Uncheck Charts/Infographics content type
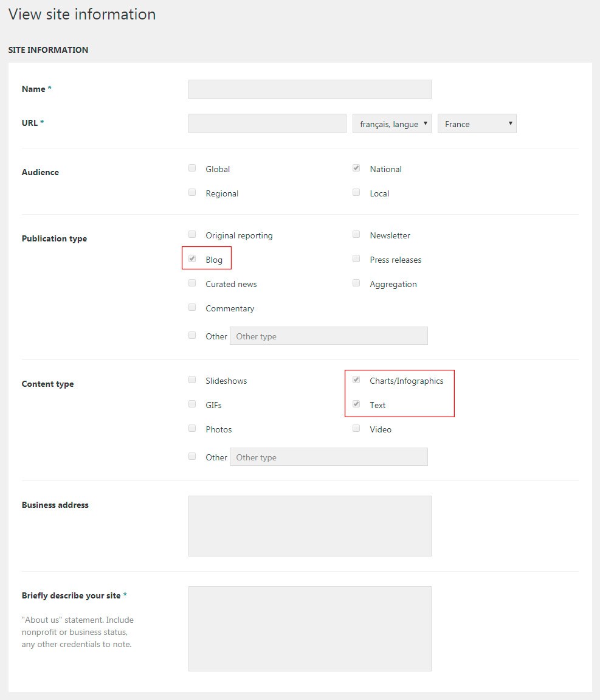The image size is (600, 700). click(x=356, y=380)
